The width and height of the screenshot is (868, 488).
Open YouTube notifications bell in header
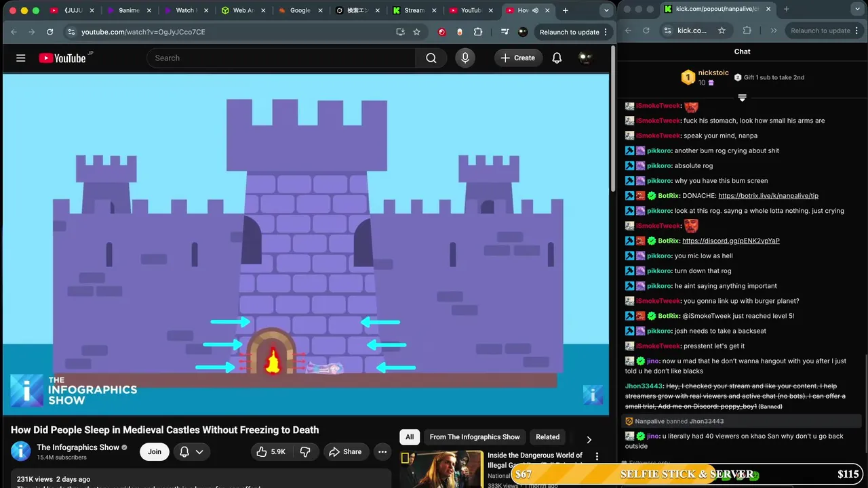[557, 58]
